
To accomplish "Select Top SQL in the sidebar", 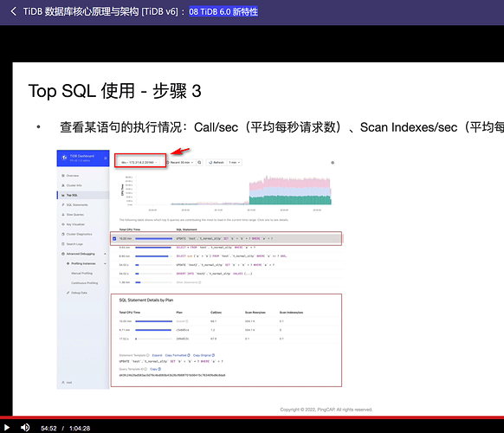I will pos(83,195).
